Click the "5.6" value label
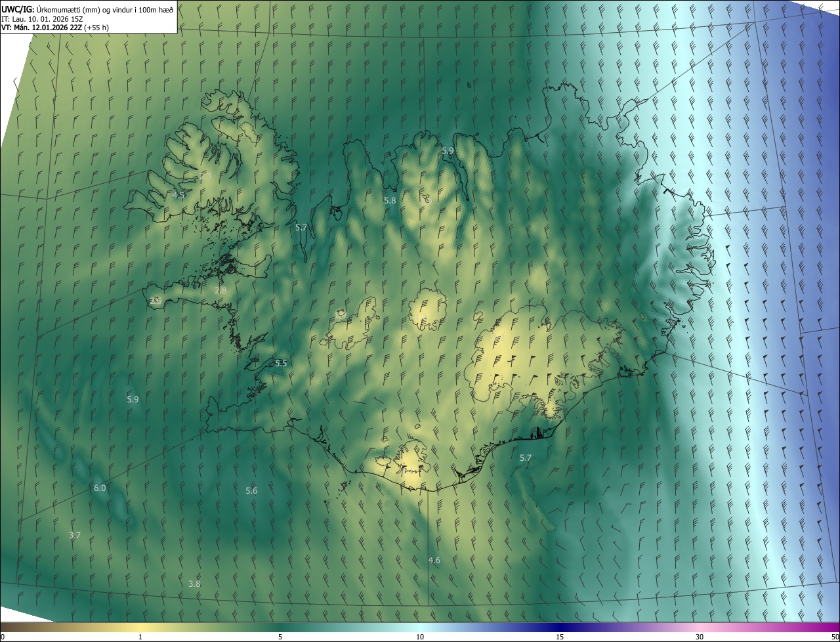 (251, 490)
